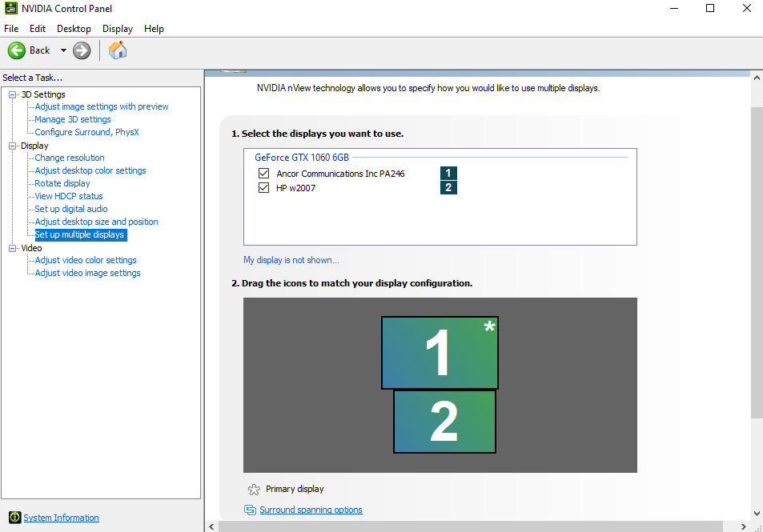Screen dimensions: 763x532
Task: Open the Display menu
Action: point(118,29)
